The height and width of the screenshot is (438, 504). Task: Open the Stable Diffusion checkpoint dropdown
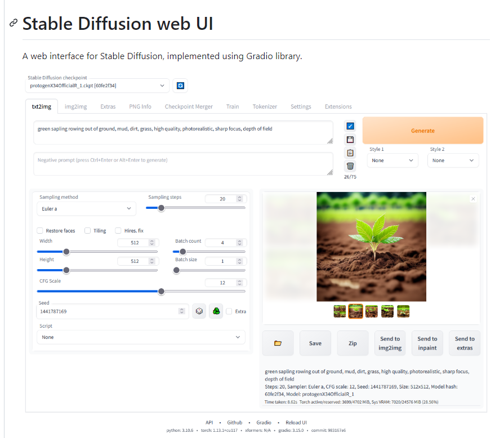point(97,86)
